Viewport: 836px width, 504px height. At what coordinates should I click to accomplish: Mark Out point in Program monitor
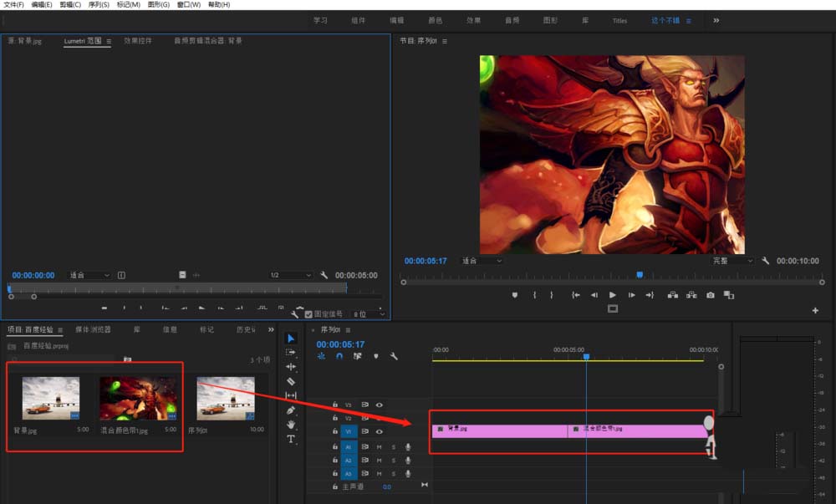[x=551, y=294]
